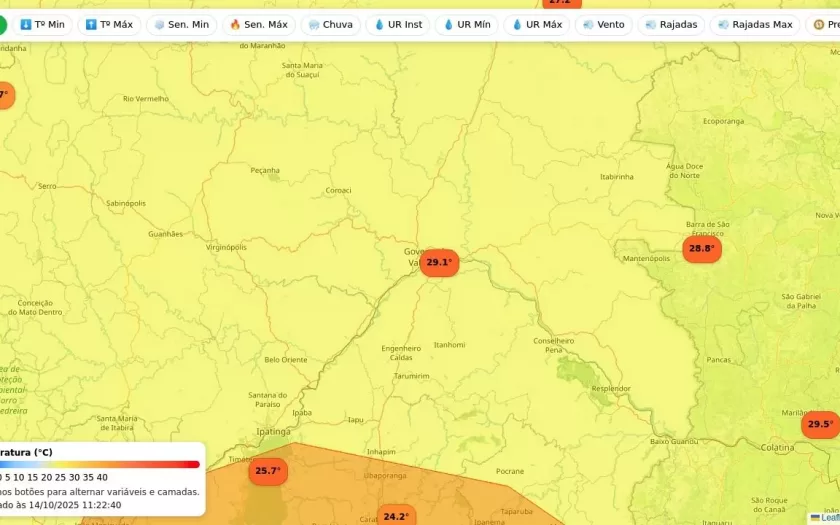Click the partially visible Pre button
The image size is (840, 525).
[825, 24]
